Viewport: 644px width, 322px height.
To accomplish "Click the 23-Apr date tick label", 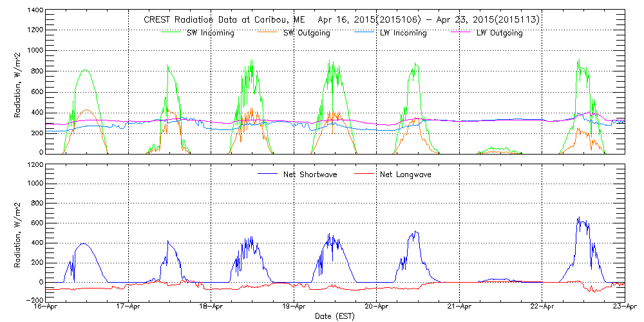I will 624,307.
